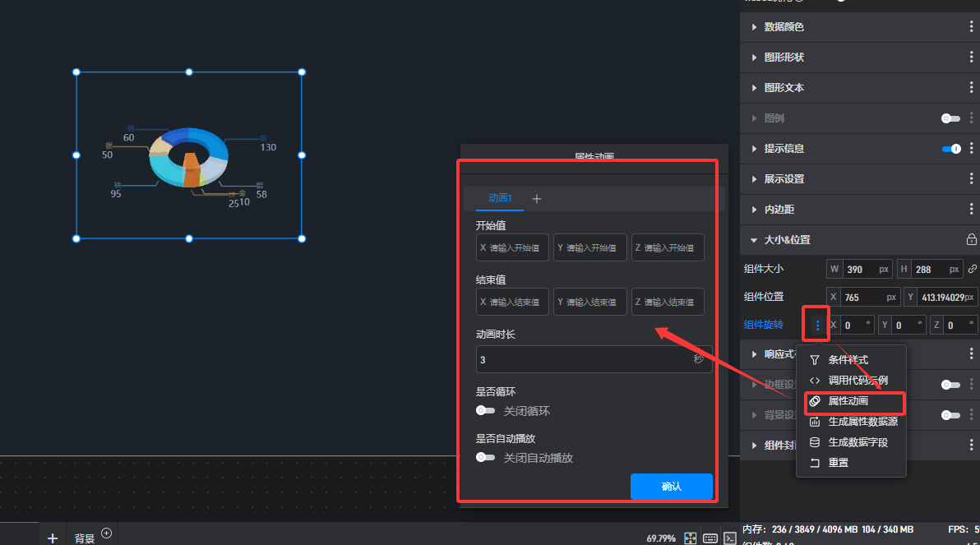The image size is (980, 545).
Task: Click the 背景 tab at bottom
Action: [85, 538]
